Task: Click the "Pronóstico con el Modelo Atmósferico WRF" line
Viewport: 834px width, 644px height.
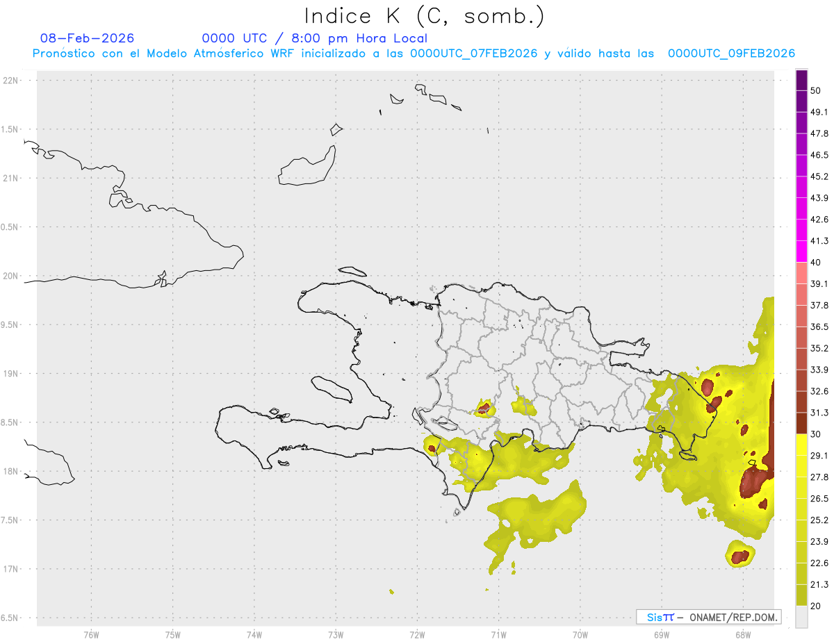Action: [414, 53]
